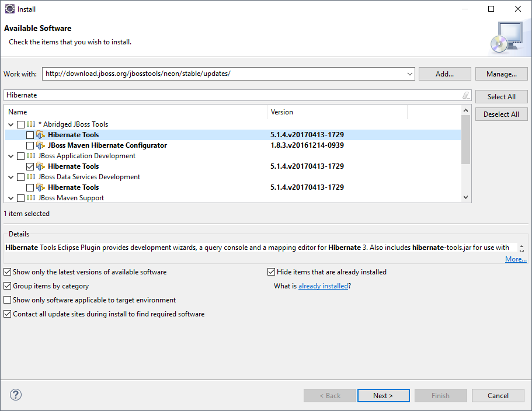
Task: Click the JBoss Maven Support category icon
Action: [31, 198]
